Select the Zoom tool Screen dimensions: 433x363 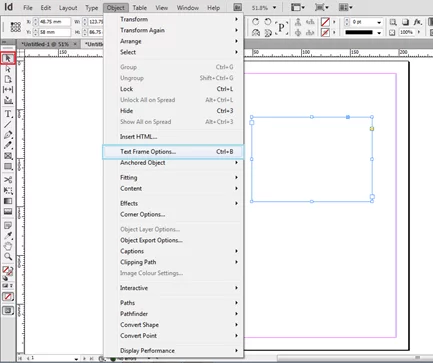click(x=8, y=256)
